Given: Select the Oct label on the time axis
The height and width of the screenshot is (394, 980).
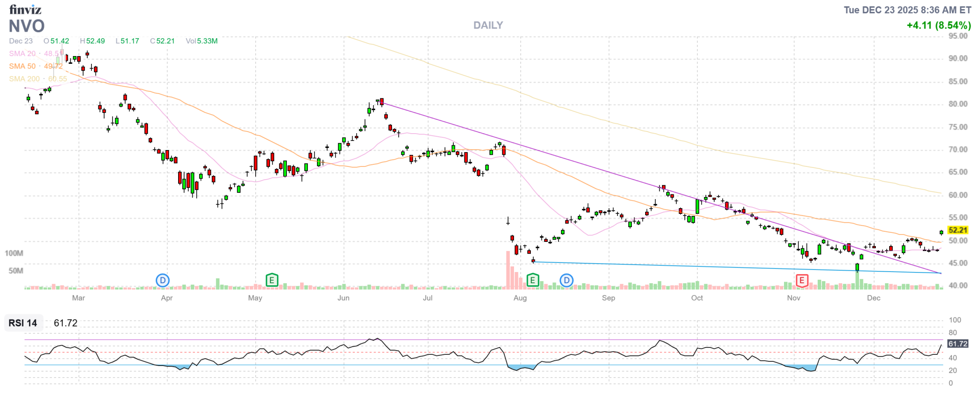Looking at the screenshot, I should (697, 298).
